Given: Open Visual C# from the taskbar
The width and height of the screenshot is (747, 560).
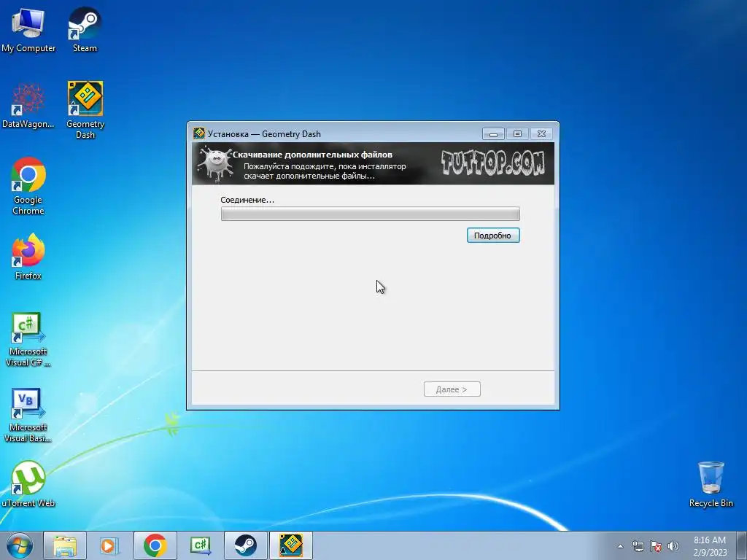Looking at the screenshot, I should [x=200, y=545].
